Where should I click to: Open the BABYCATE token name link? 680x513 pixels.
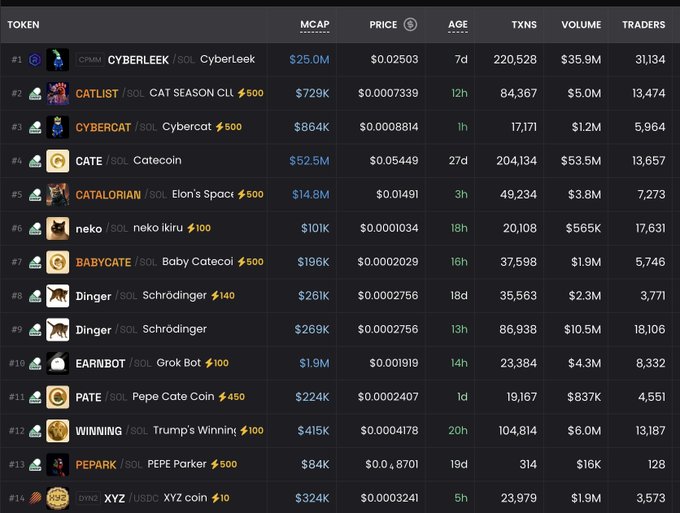click(103, 262)
